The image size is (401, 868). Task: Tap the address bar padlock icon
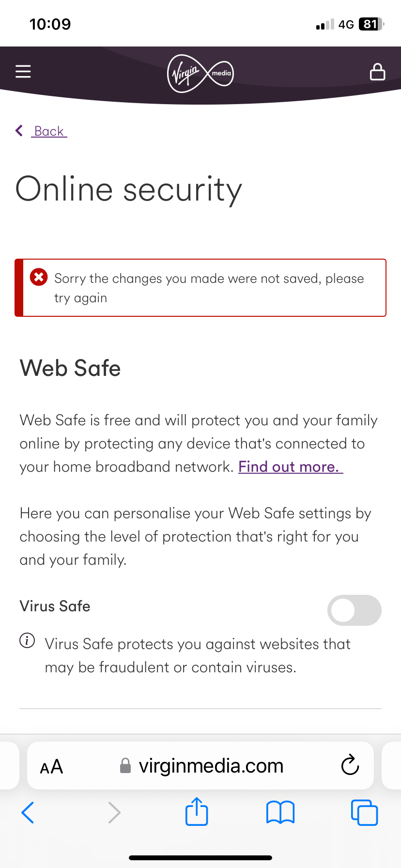coord(125,766)
